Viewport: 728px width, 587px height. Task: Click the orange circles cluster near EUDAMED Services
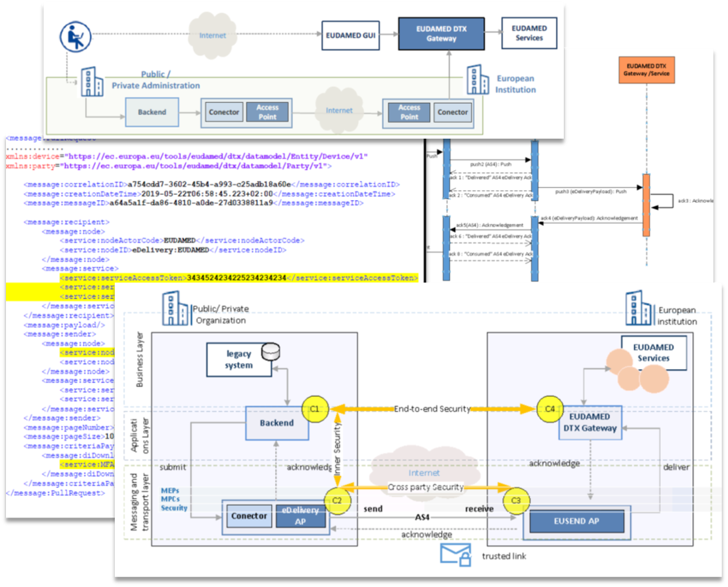click(638, 372)
